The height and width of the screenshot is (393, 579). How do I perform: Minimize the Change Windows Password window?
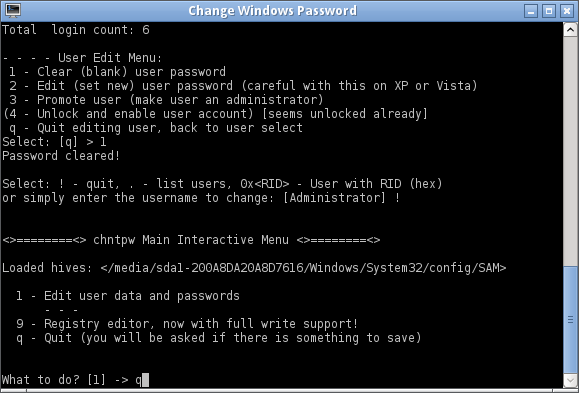[531, 11]
